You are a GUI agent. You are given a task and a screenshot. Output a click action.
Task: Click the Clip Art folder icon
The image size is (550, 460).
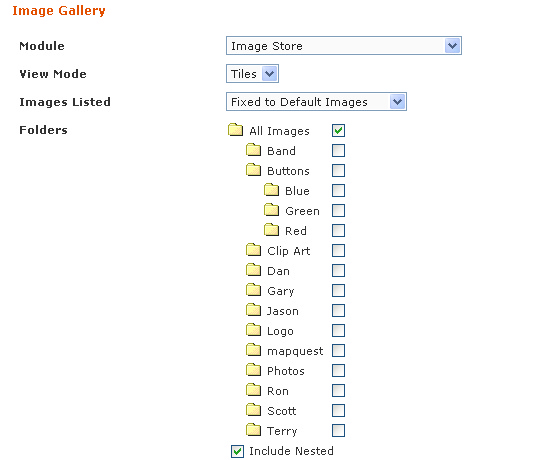pos(253,249)
